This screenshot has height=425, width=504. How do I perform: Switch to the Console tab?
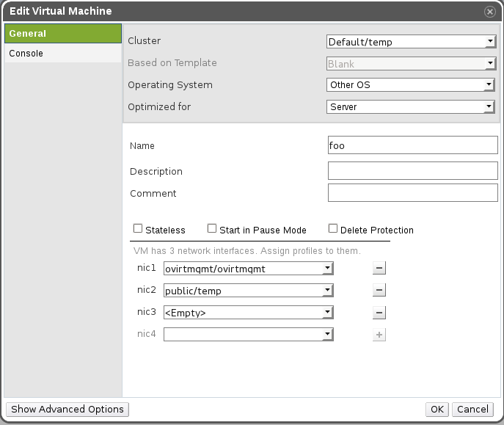point(63,54)
